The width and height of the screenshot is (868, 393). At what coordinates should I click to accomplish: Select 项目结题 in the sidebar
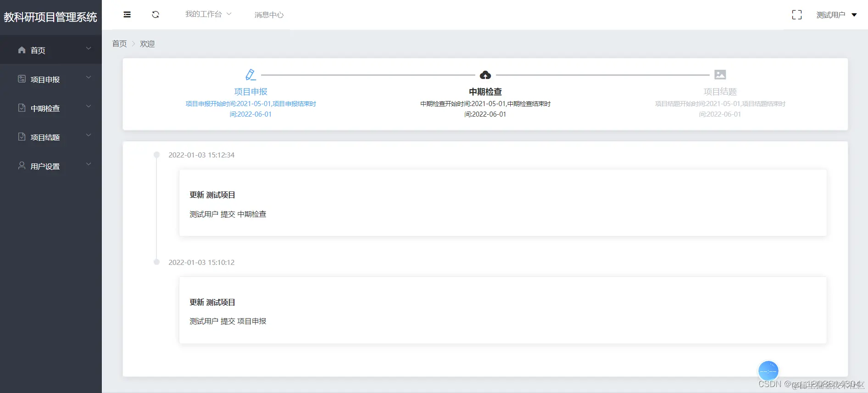51,137
